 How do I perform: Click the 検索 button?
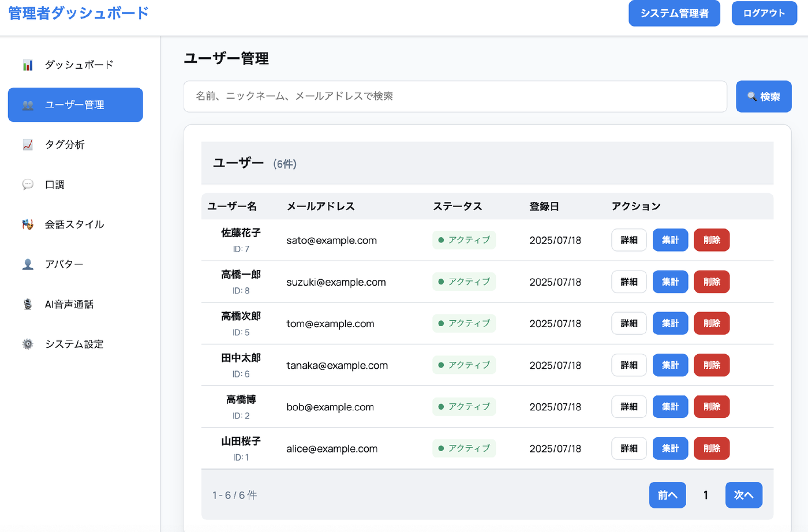click(764, 96)
